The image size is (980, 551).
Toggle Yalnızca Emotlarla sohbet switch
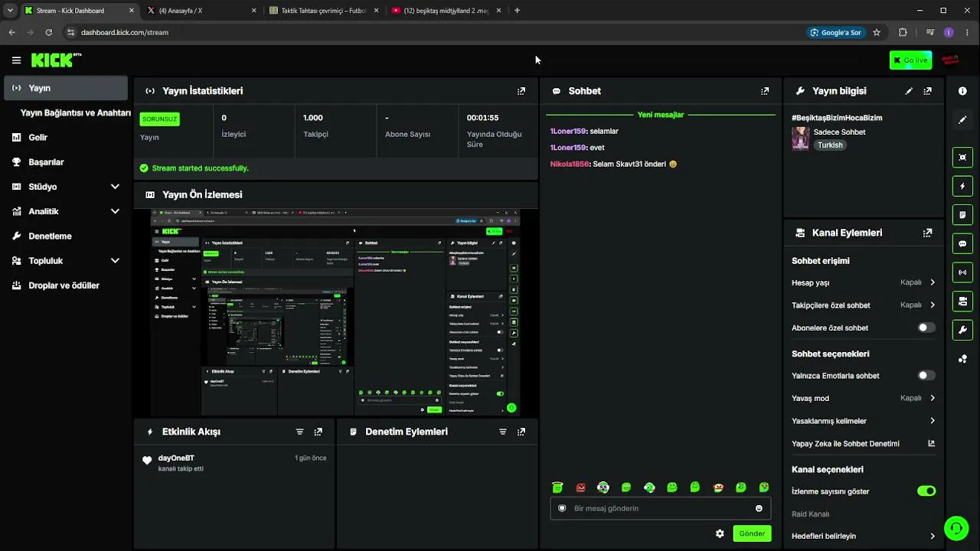[x=926, y=376]
